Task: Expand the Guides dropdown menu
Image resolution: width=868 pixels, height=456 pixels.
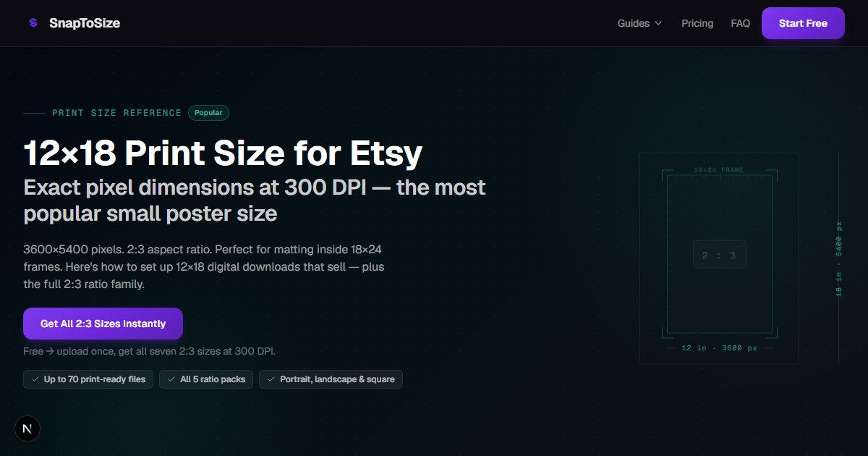Action: [639, 23]
